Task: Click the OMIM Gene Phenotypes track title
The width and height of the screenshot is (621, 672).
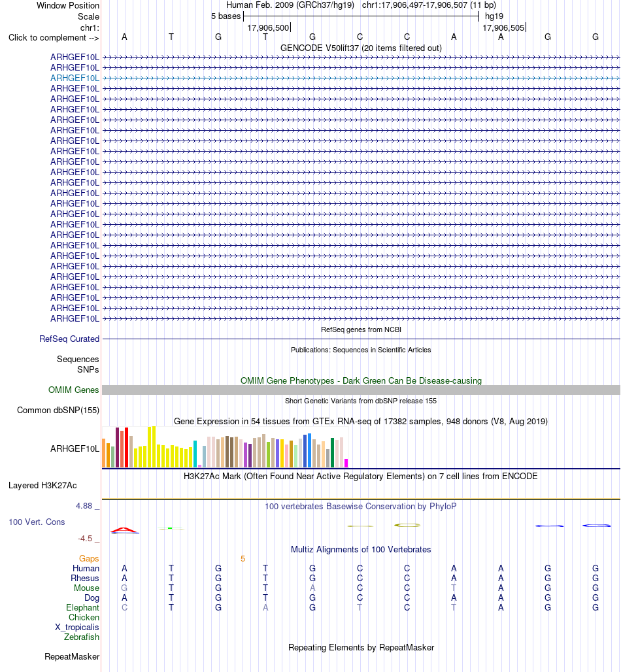Action: point(361,380)
